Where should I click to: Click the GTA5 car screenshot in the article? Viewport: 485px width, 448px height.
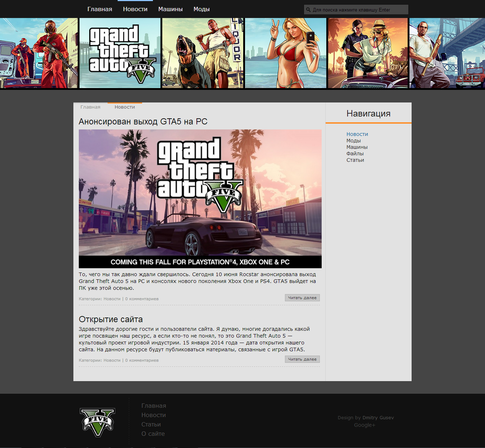(200, 198)
